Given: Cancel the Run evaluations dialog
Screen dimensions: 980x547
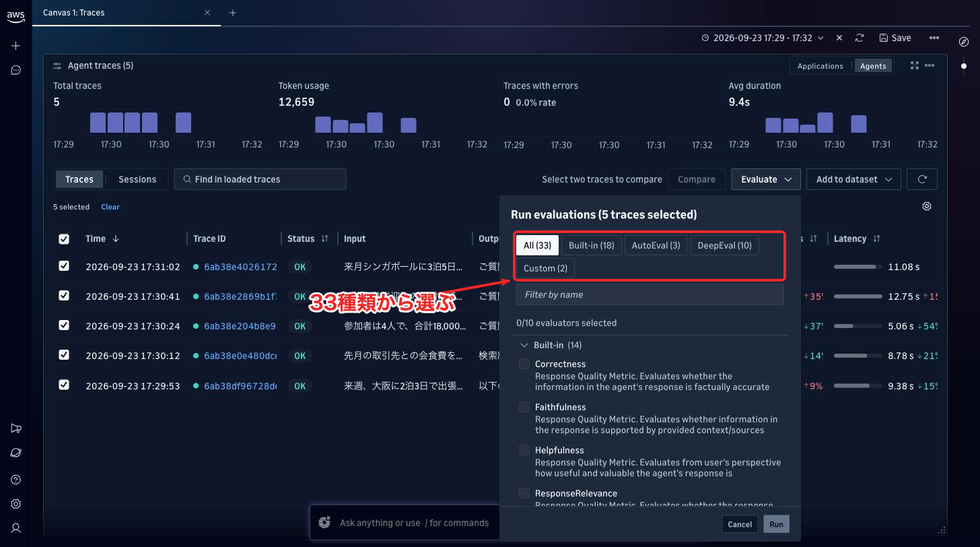Looking at the screenshot, I should 740,524.
